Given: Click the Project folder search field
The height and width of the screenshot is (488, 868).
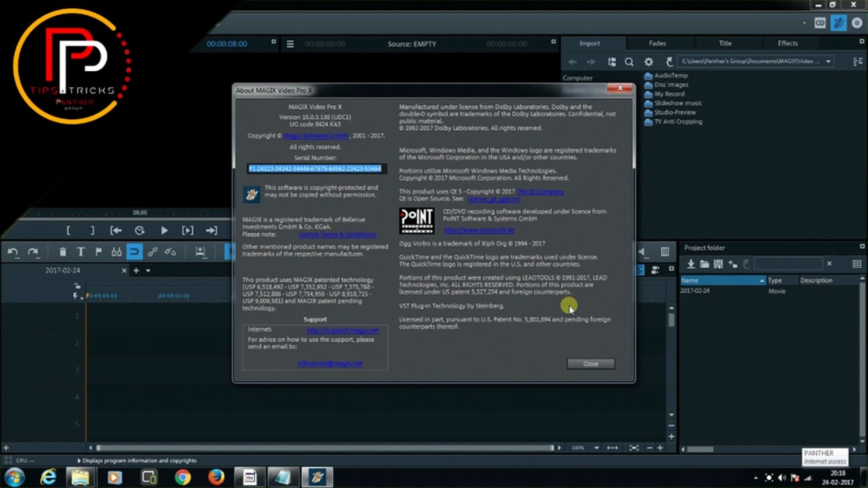Looking at the screenshot, I should point(788,264).
